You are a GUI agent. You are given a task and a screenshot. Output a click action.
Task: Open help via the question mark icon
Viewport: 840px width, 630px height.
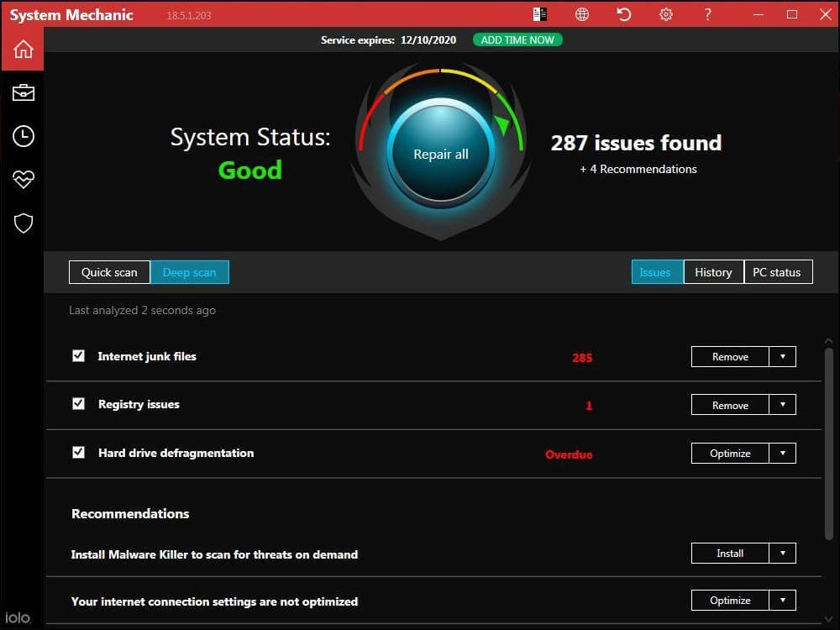coord(707,14)
